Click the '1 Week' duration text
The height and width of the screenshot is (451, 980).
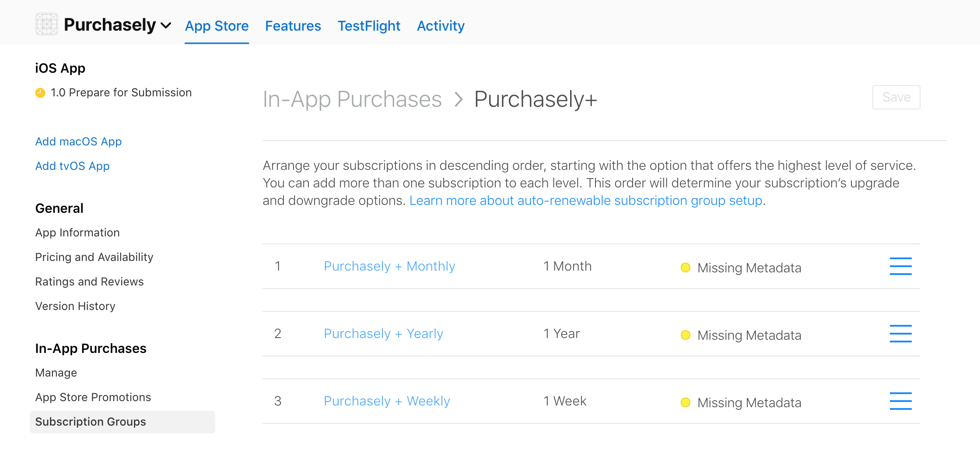[565, 401]
